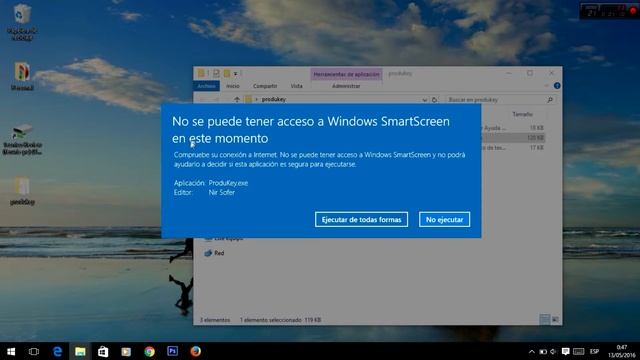Select the highlighted file row showing 120 KB
The width and height of the screenshot is (640, 360).
513,138
